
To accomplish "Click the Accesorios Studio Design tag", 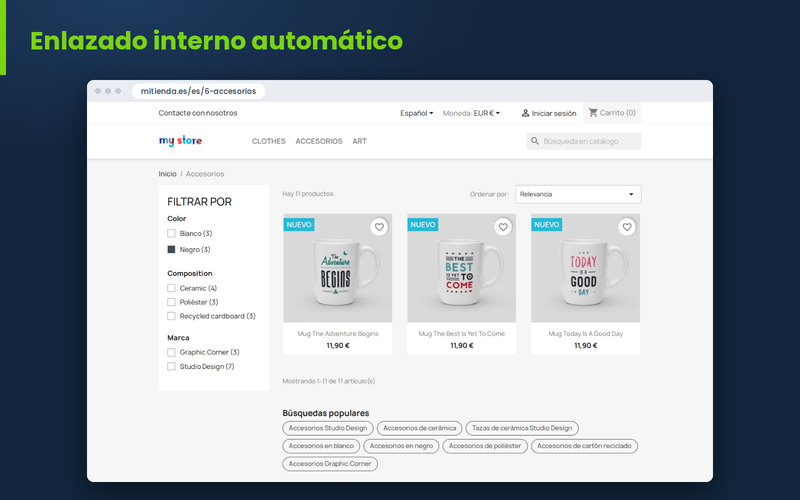I will (328, 428).
